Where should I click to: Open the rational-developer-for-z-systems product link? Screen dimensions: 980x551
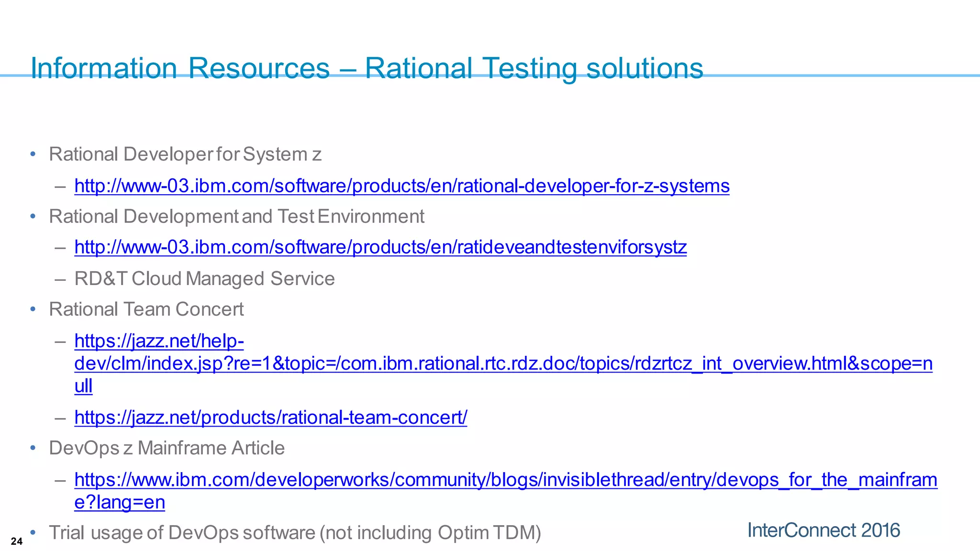click(402, 186)
